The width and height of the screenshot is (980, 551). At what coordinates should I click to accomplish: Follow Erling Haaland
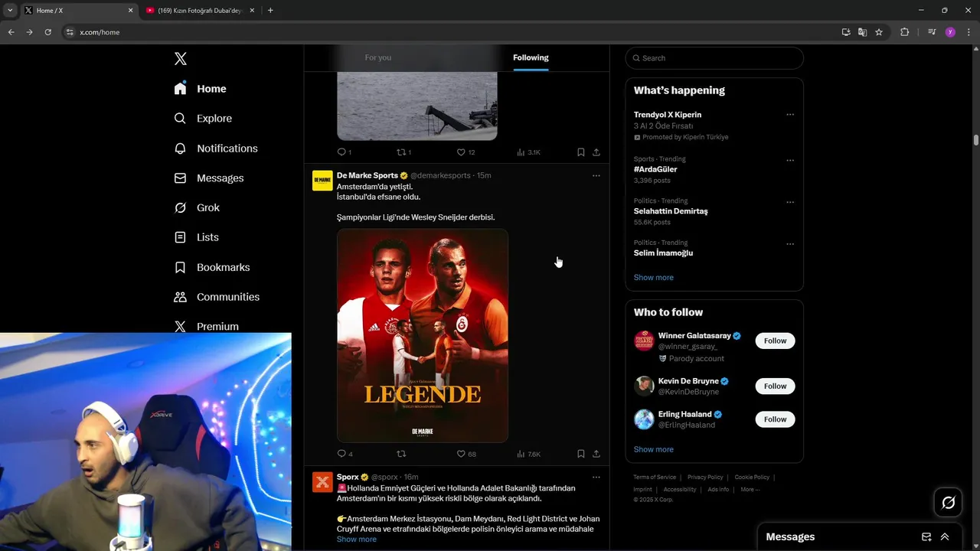pos(775,419)
